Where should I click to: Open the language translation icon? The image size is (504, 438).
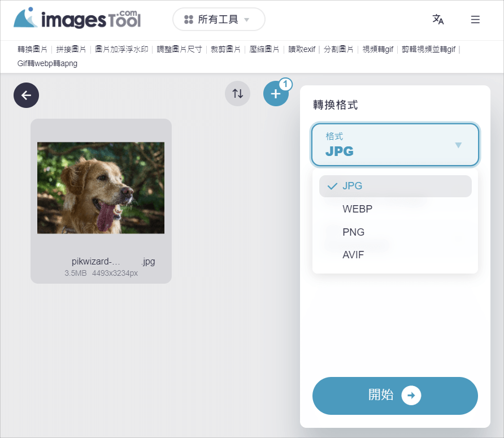(x=438, y=19)
